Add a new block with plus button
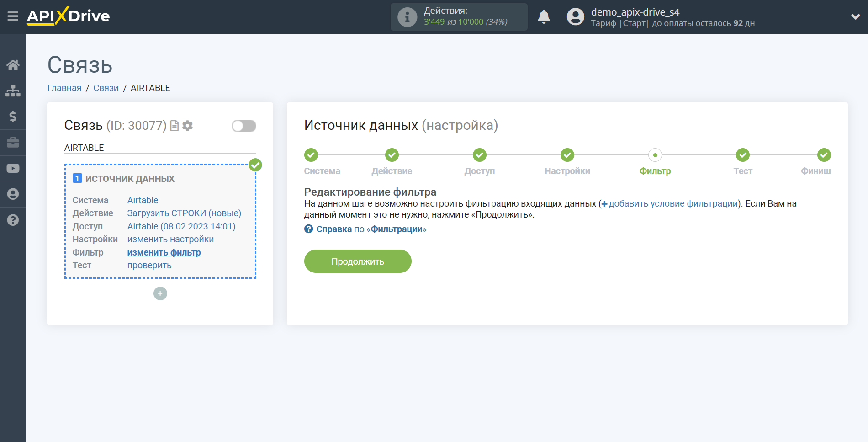The height and width of the screenshot is (442, 868). pos(160,293)
